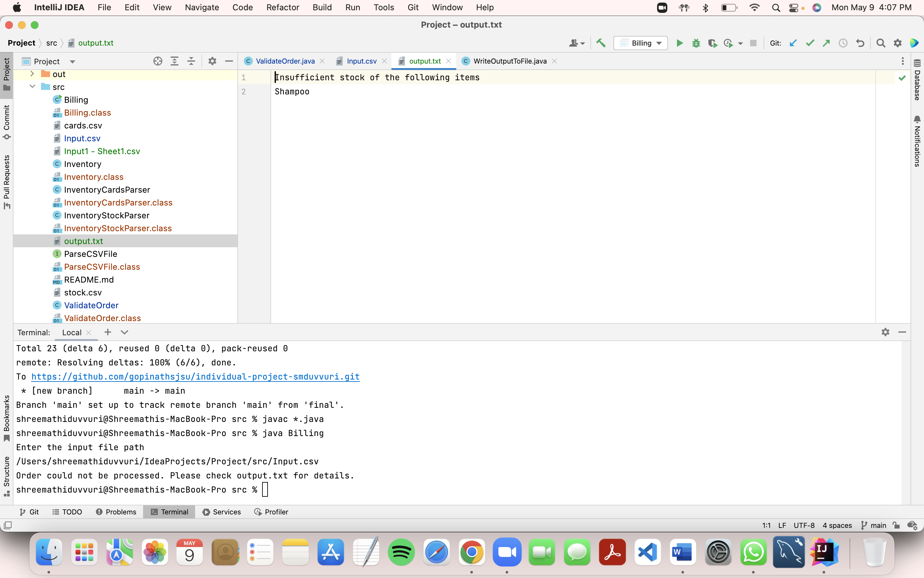The image size is (924, 578).
Task: Open the GitHub repository link in terminal
Action: (195, 377)
